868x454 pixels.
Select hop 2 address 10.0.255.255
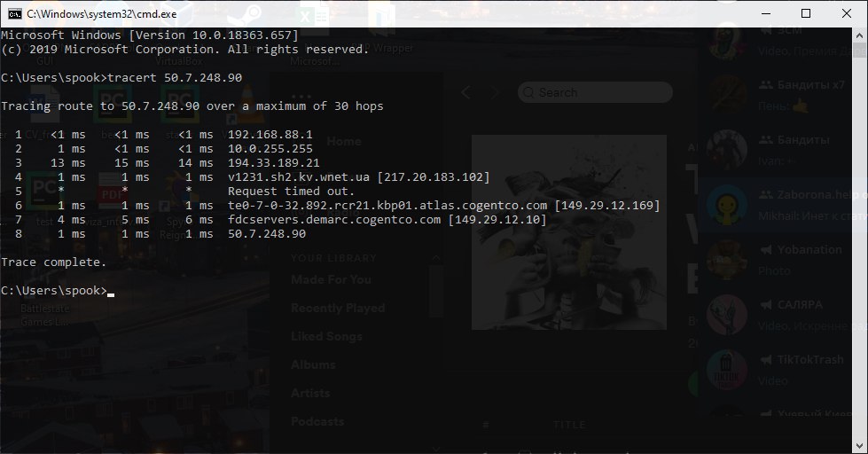[x=270, y=149]
